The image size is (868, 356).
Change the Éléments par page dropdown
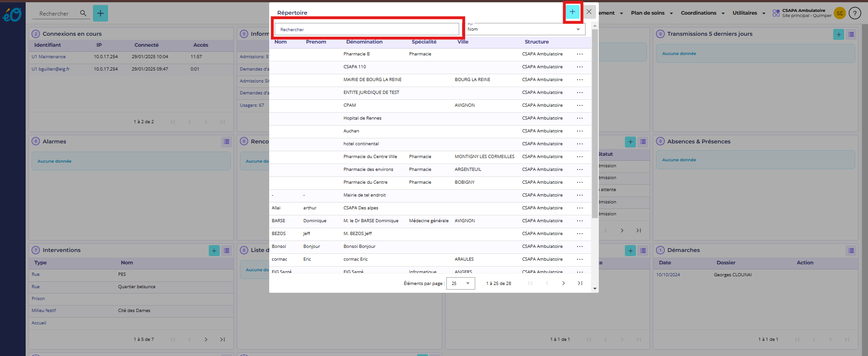(460, 284)
